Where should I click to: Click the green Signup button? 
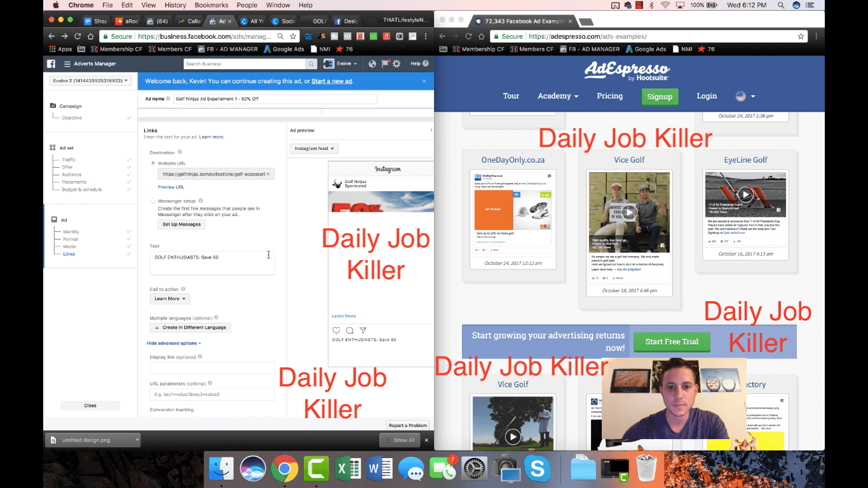click(x=660, y=97)
